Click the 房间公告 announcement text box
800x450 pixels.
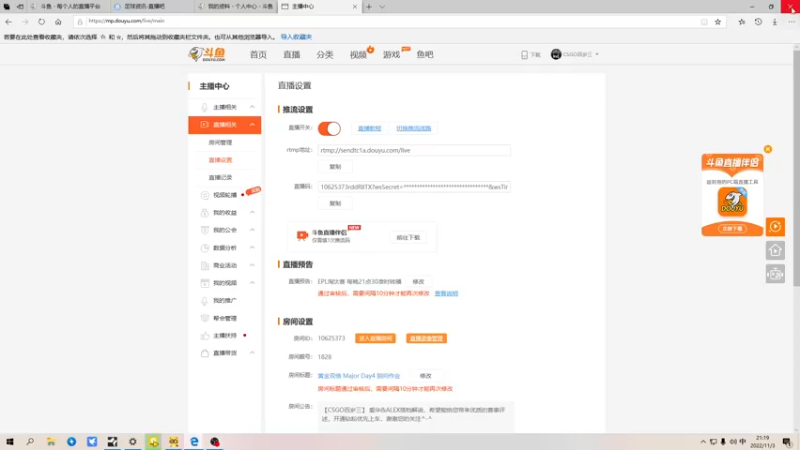(x=416, y=417)
